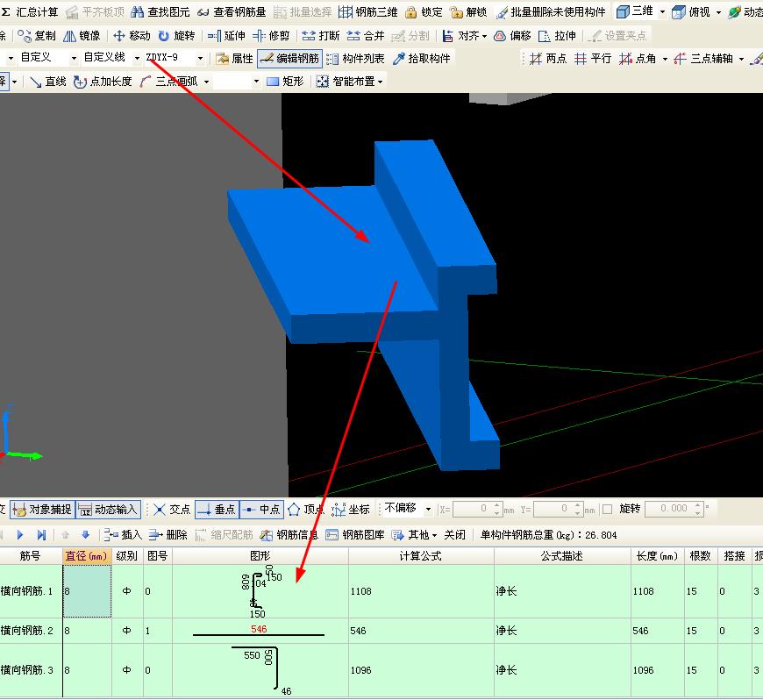Check the 旋转 checkbox in snap bar
The height and width of the screenshot is (700, 763).
[x=608, y=510]
